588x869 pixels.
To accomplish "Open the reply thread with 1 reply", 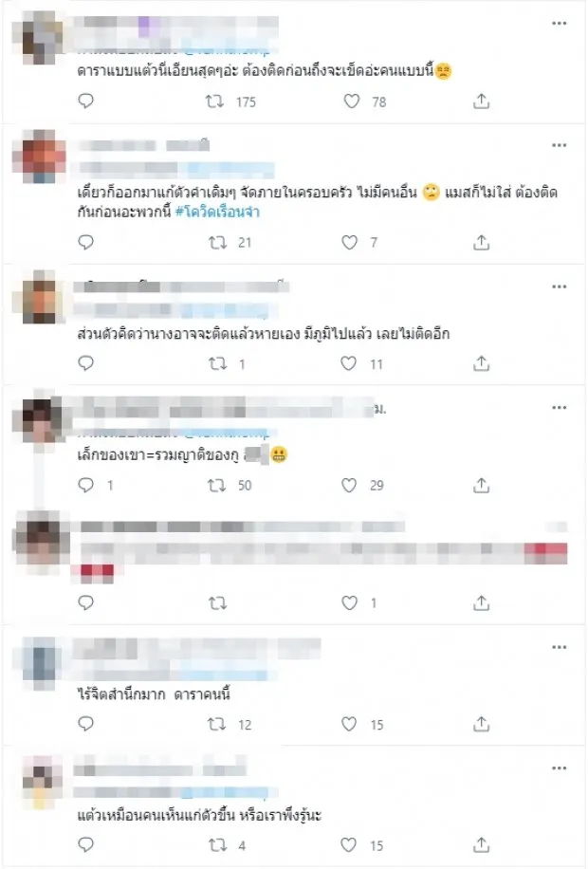I will [x=86, y=485].
